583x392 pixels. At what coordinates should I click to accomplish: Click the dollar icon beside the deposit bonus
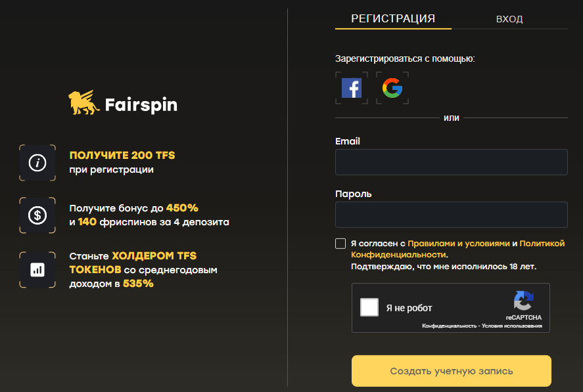[37, 215]
